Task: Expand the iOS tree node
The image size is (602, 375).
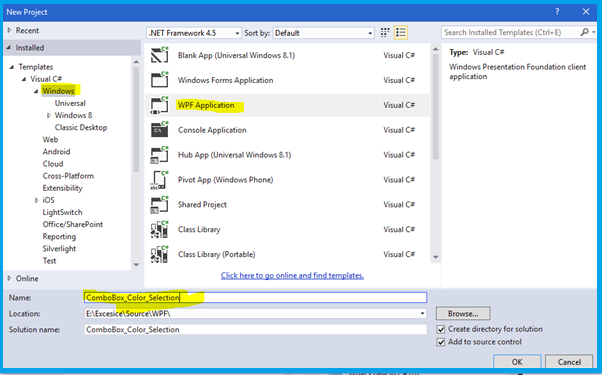Action: pyautogui.click(x=37, y=200)
